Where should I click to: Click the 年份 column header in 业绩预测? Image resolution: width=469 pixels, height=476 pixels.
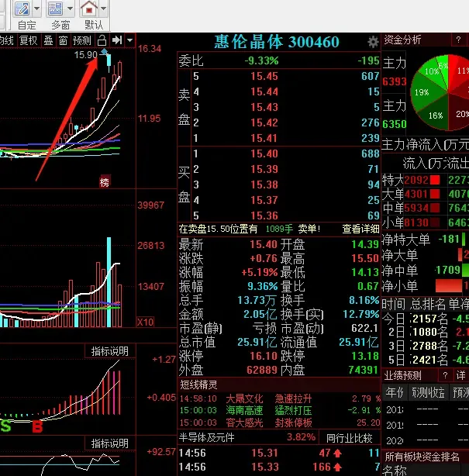click(x=395, y=392)
